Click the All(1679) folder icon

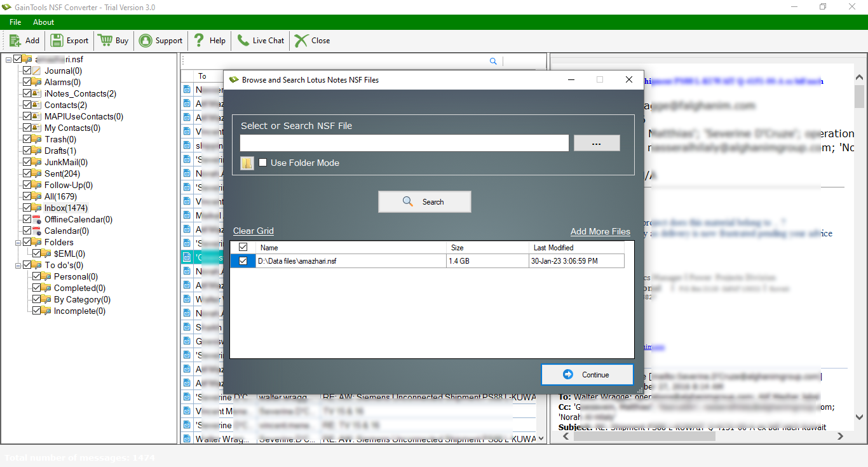(37, 196)
